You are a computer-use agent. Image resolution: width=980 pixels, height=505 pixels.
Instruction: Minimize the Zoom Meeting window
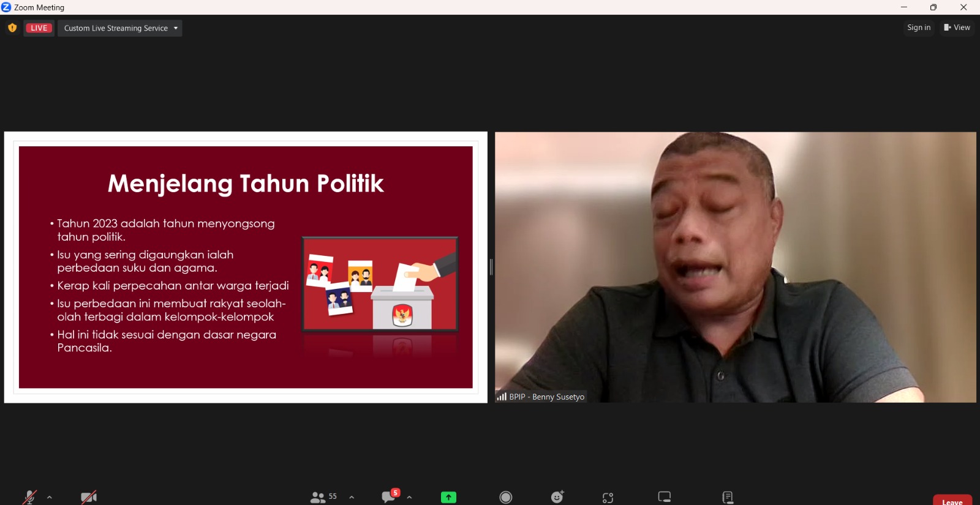pyautogui.click(x=904, y=7)
